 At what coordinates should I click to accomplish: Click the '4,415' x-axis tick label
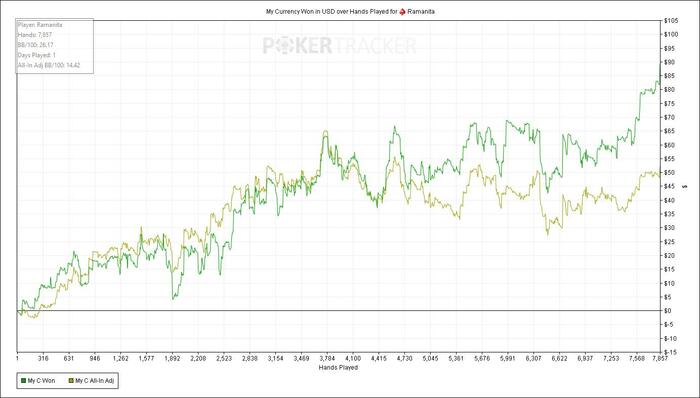[379, 358]
